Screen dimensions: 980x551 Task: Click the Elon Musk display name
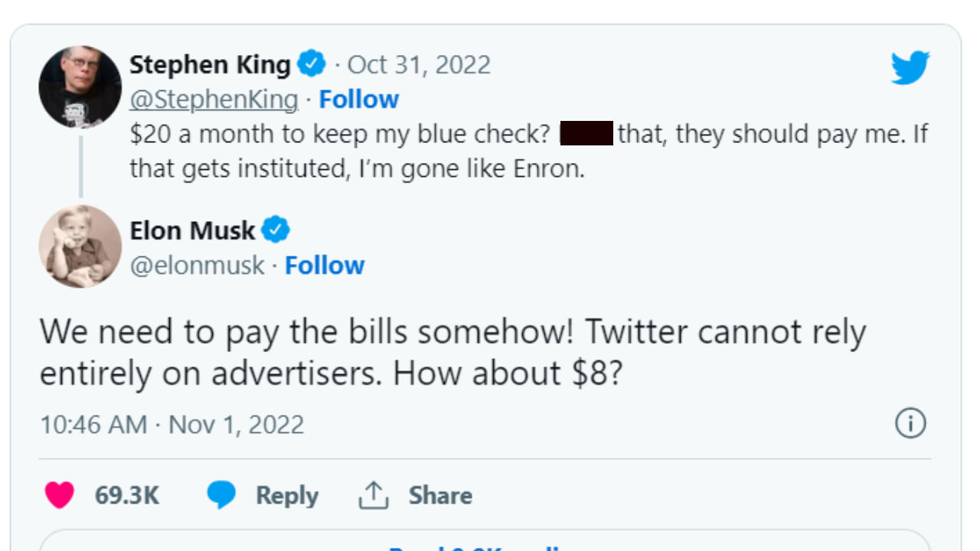click(x=192, y=230)
